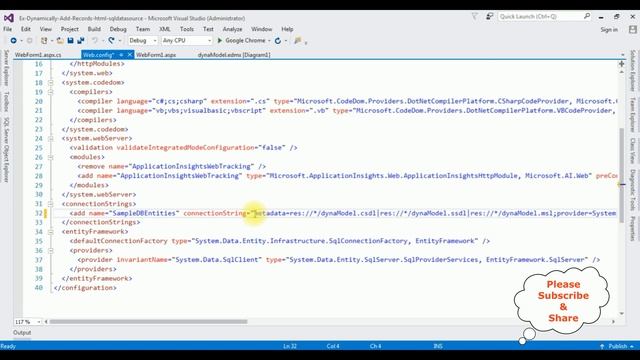
Task: Click the Navigate Forward toolbar icon
Action: pyautogui.click(x=29, y=40)
